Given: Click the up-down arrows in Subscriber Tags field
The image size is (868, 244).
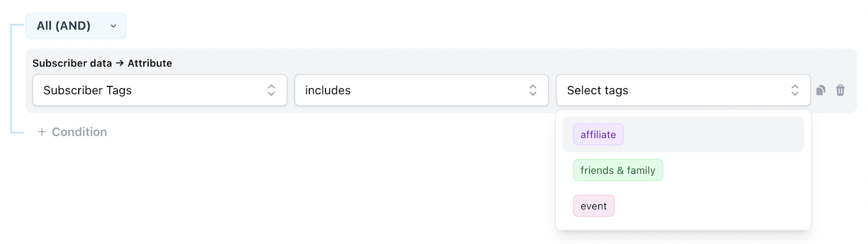Looking at the screenshot, I should pos(271,90).
